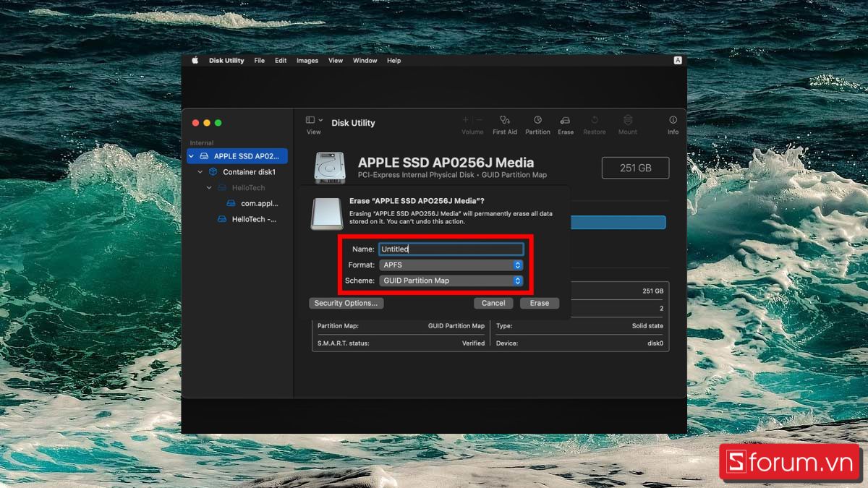
Task: Open the Window menu in the menu bar
Action: pos(365,61)
